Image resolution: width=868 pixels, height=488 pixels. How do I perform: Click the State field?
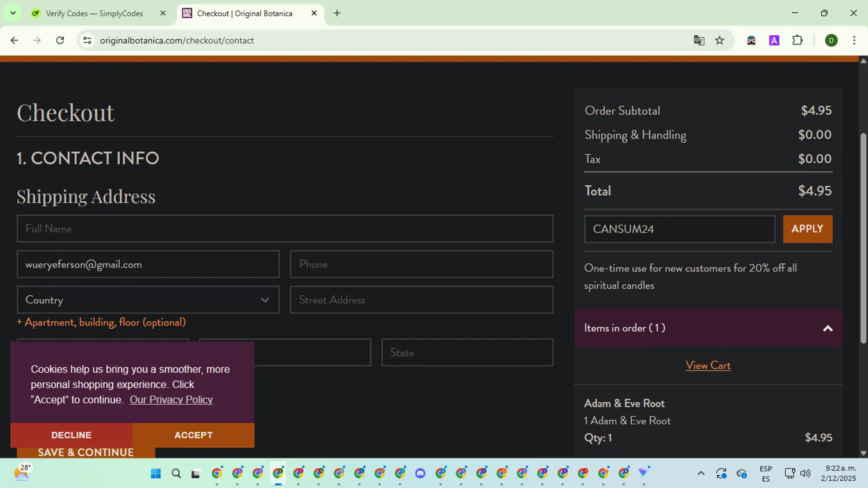468,353
